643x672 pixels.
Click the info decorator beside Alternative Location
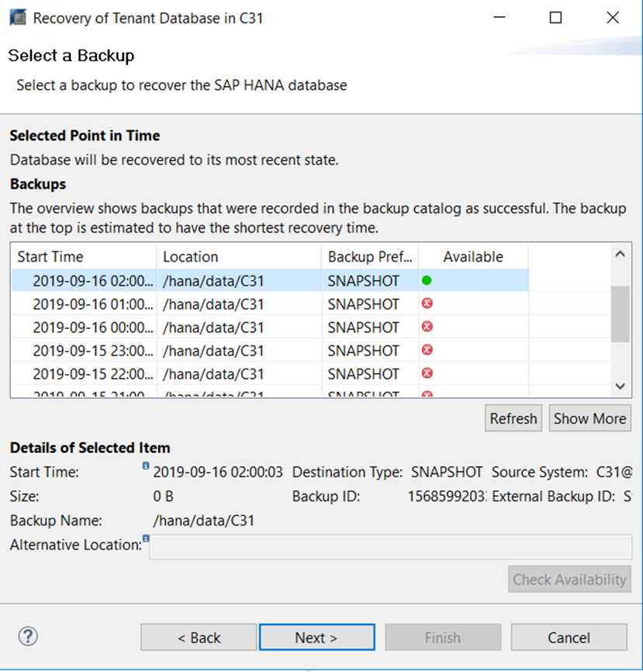146,539
